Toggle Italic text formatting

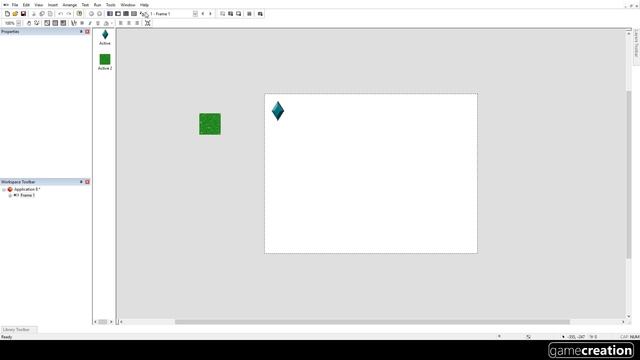(x=90, y=23)
